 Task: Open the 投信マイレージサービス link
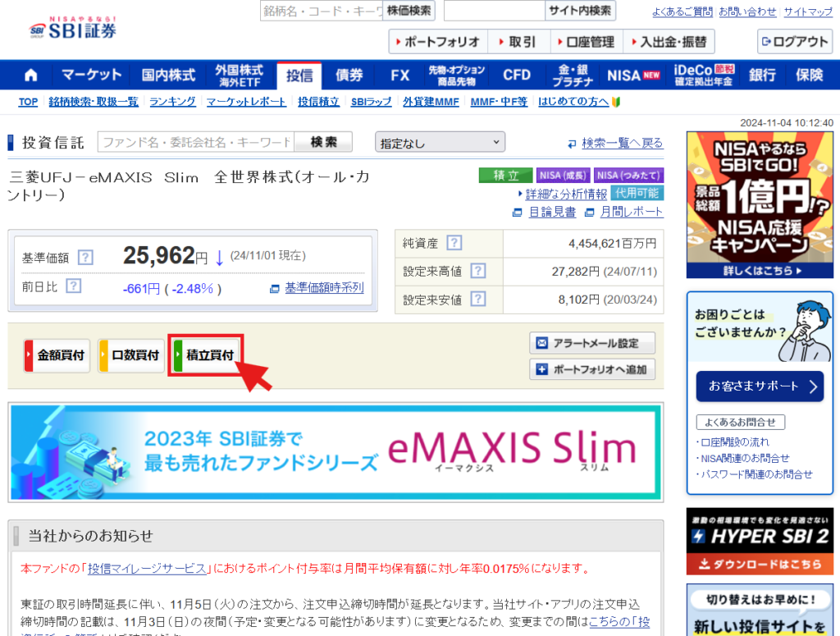147,569
